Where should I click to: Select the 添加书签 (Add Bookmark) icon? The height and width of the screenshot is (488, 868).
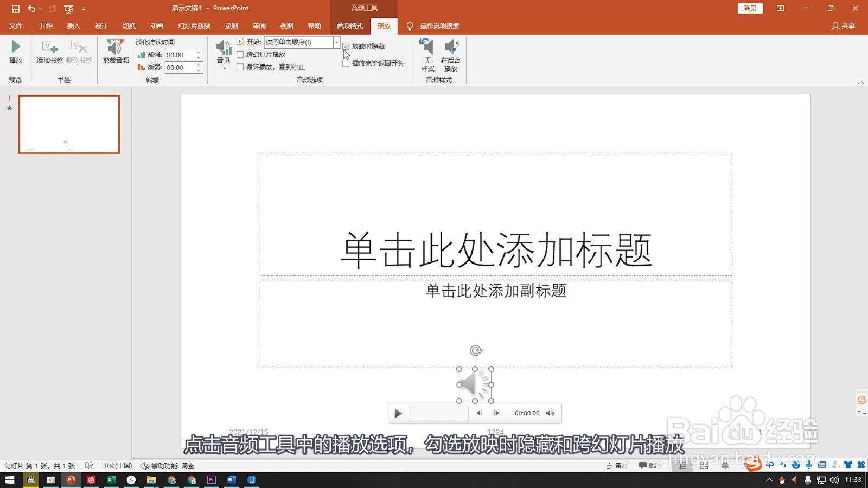49,53
